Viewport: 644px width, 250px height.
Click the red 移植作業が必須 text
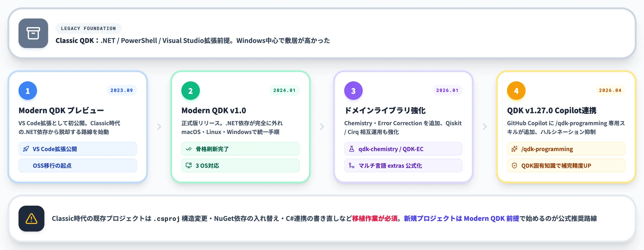tap(375, 219)
